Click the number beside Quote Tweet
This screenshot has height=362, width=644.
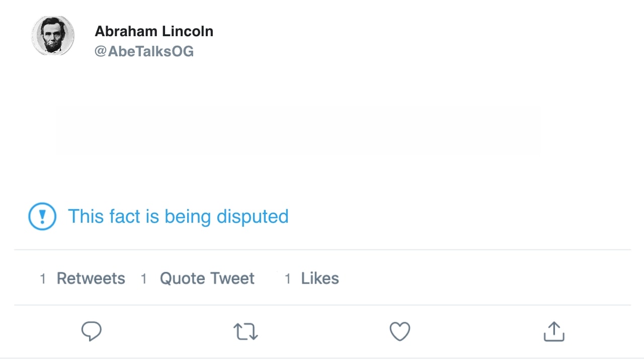144,279
